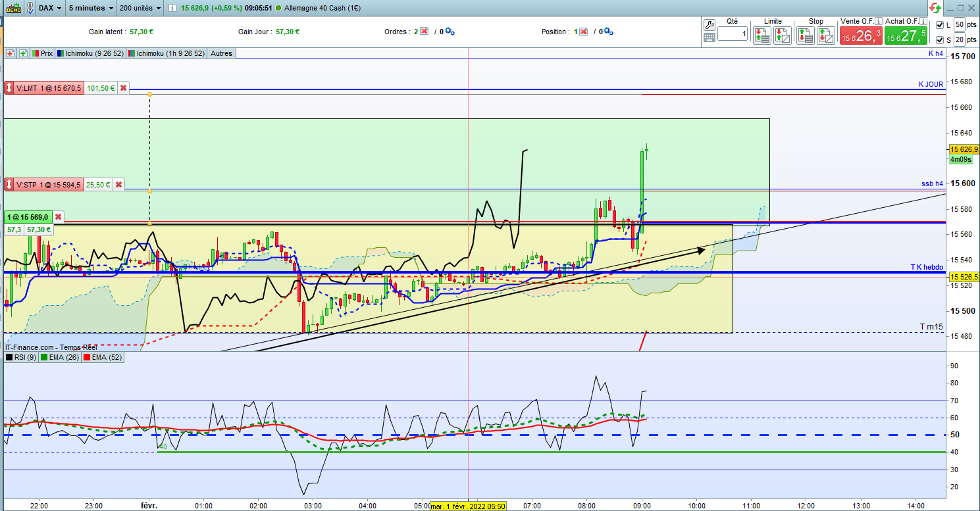The width and height of the screenshot is (980, 511).
Task: Select the EMA (52) indicator tab
Action: pyautogui.click(x=101, y=357)
